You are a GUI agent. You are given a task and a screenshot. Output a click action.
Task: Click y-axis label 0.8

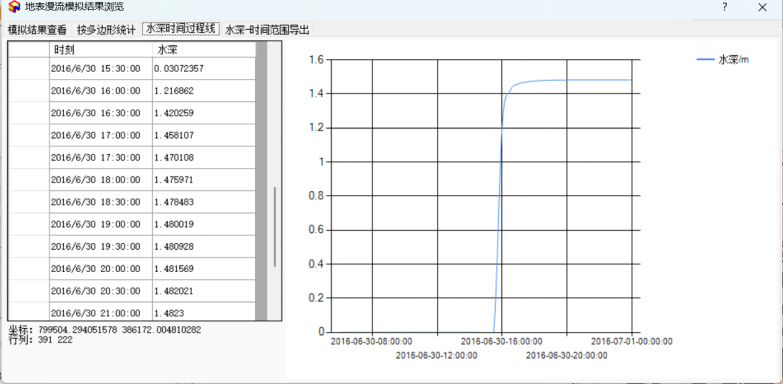pyautogui.click(x=316, y=196)
